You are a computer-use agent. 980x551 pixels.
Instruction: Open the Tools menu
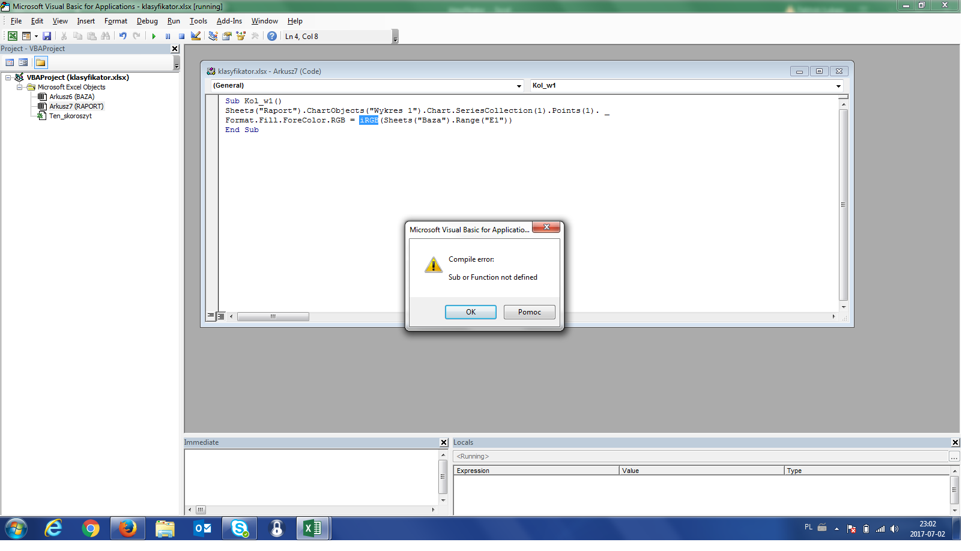pos(198,21)
